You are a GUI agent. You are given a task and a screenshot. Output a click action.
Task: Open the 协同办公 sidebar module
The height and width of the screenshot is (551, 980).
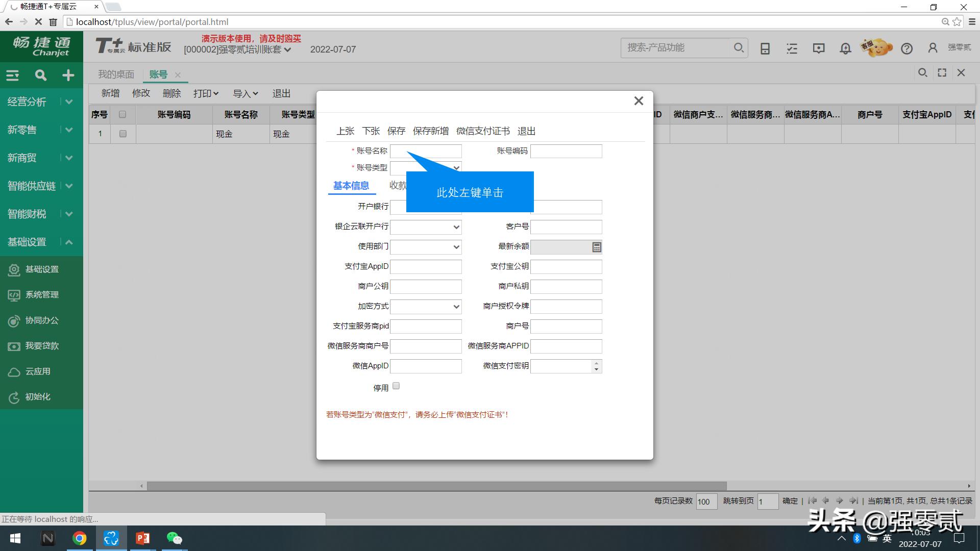(14, 320)
